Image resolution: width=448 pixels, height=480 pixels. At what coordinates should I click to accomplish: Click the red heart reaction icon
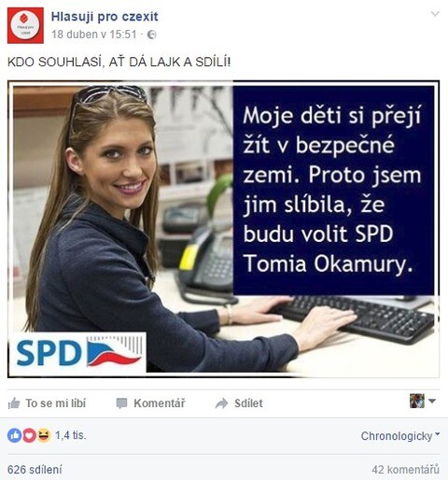click(x=29, y=435)
